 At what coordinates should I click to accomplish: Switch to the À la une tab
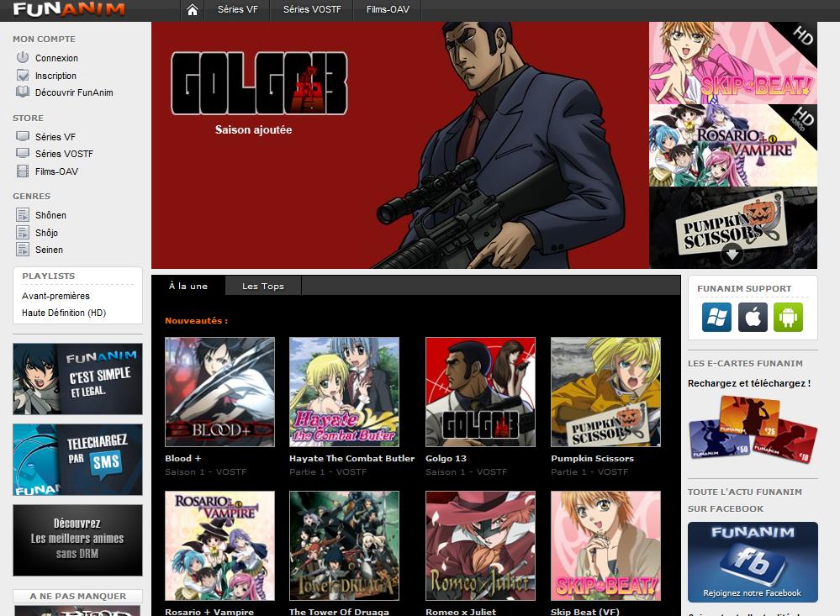click(188, 286)
